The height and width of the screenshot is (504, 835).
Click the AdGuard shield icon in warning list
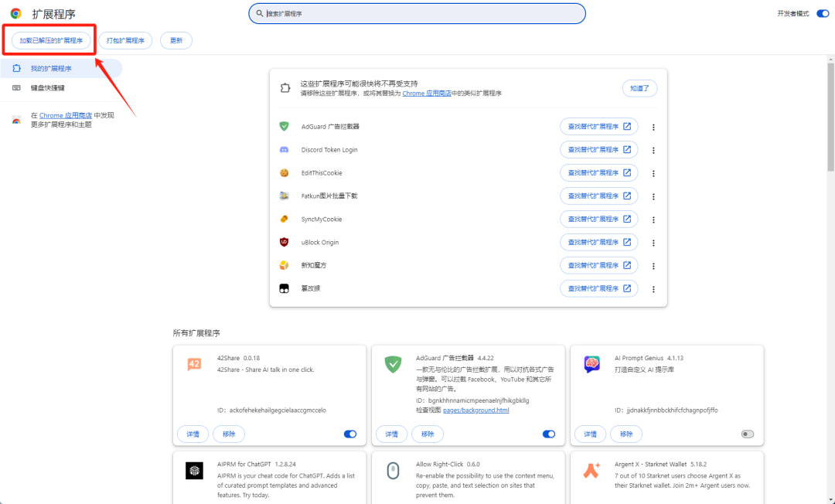pos(285,126)
